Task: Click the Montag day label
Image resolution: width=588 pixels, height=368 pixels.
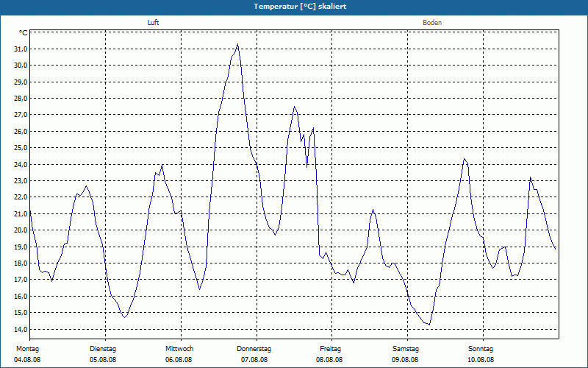Action: (27, 349)
